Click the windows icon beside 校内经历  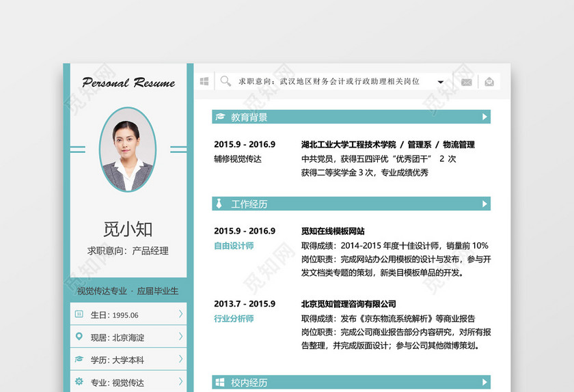220,382
